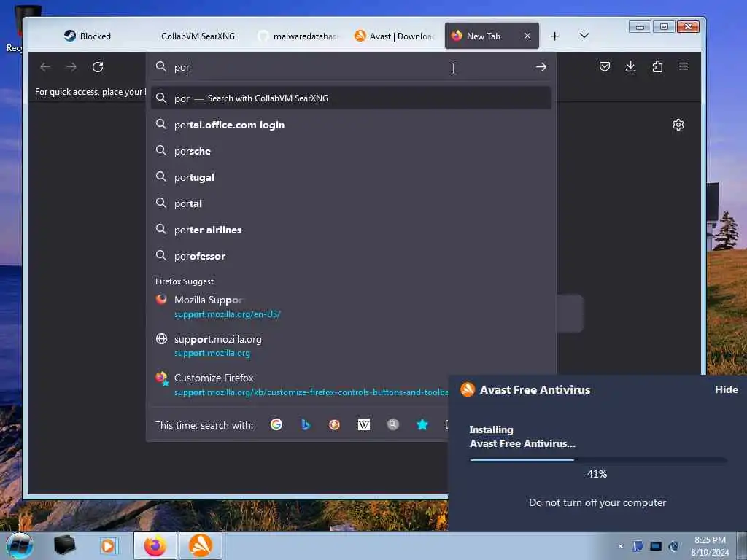747x560 pixels.
Task: Click the Avast installation progress bar
Action: (x=598, y=460)
